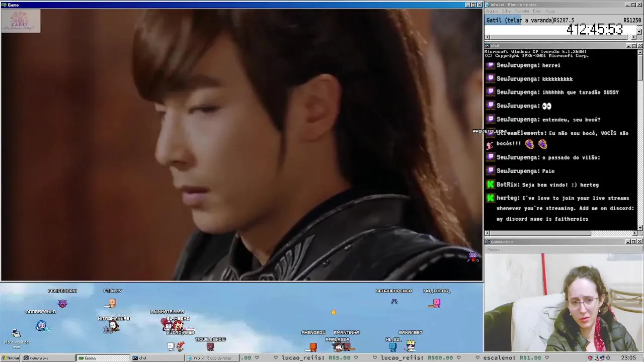Click the R$1250 goal amount in Notepad
Screen dimensions: 644x362
tap(632, 21)
